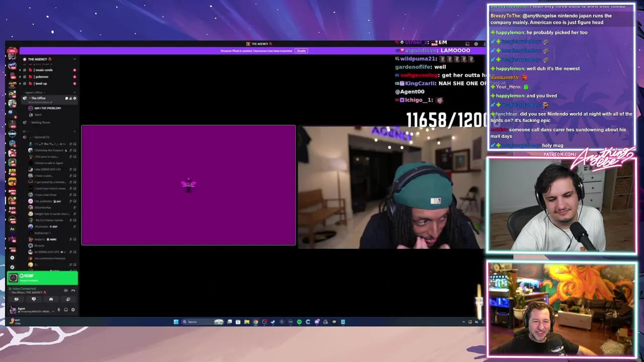Collapse the VC channel category
The width and height of the screenshot is (644, 362).
click(25, 131)
